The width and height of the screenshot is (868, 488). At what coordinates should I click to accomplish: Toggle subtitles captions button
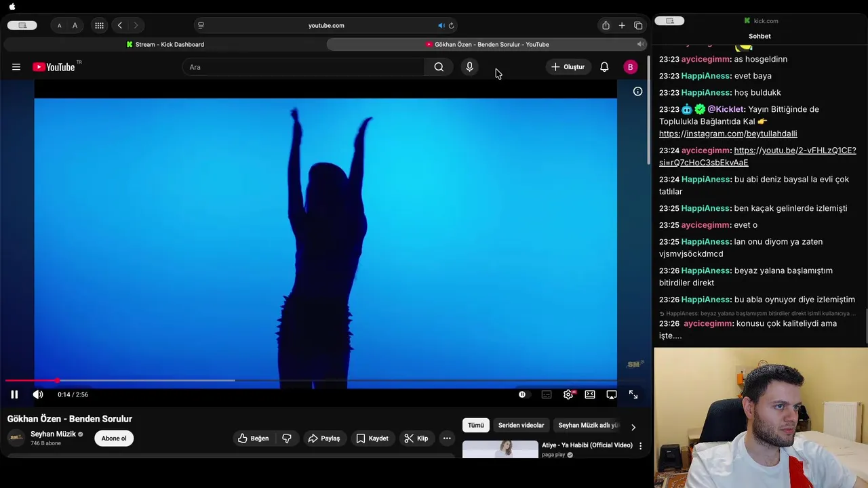pos(547,394)
